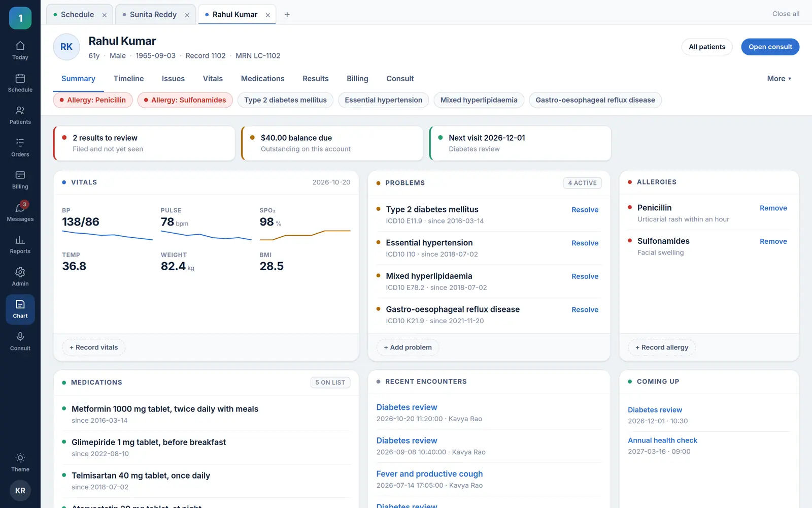Image resolution: width=812 pixels, height=508 pixels.
Task: Open Messages with 3 unread badge
Action: [20, 212]
